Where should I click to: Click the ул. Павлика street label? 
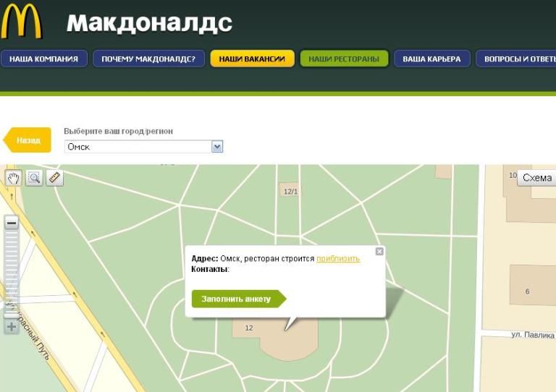533,335
